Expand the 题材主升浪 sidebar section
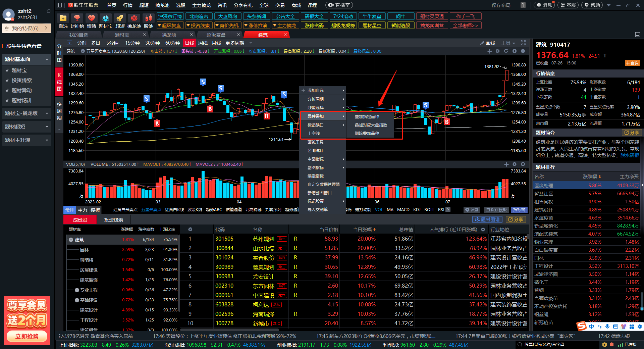Image resolution: width=644 pixels, height=349 pixels. 26,140
